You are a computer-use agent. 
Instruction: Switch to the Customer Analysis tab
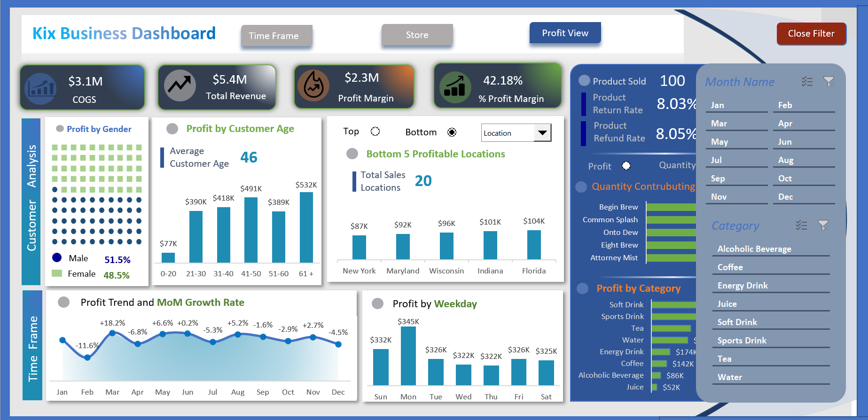coord(31,202)
